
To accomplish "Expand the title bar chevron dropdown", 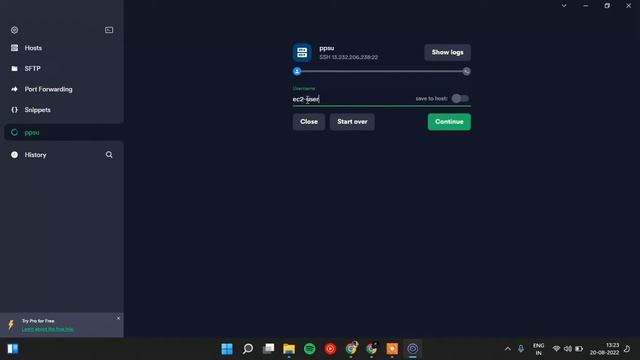I will (x=564, y=6).
